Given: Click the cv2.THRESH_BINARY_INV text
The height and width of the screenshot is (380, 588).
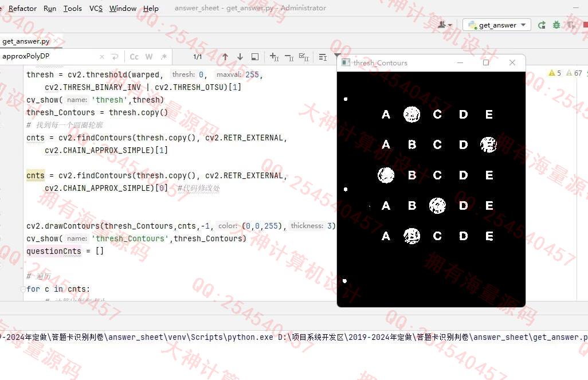Looking at the screenshot, I should coord(93,87).
